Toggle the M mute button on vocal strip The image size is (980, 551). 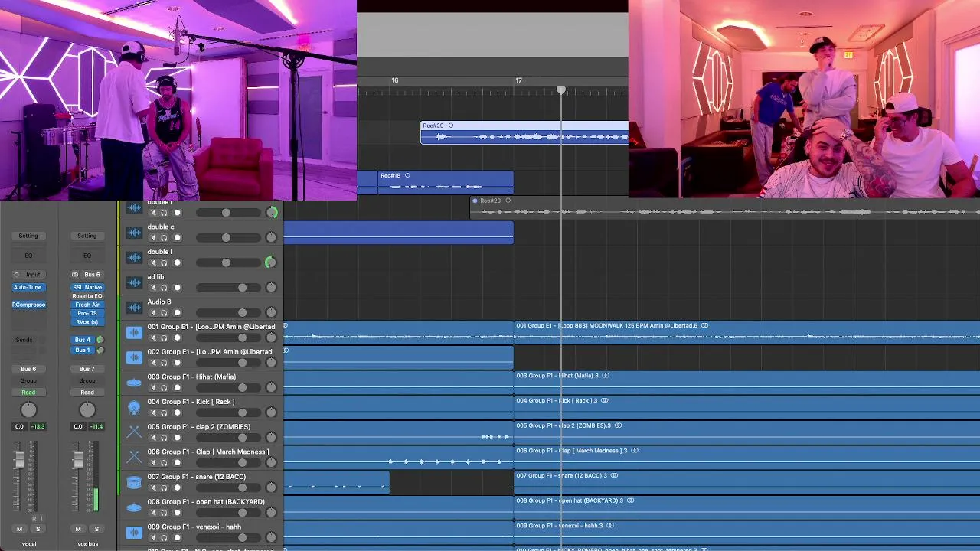[x=19, y=529]
